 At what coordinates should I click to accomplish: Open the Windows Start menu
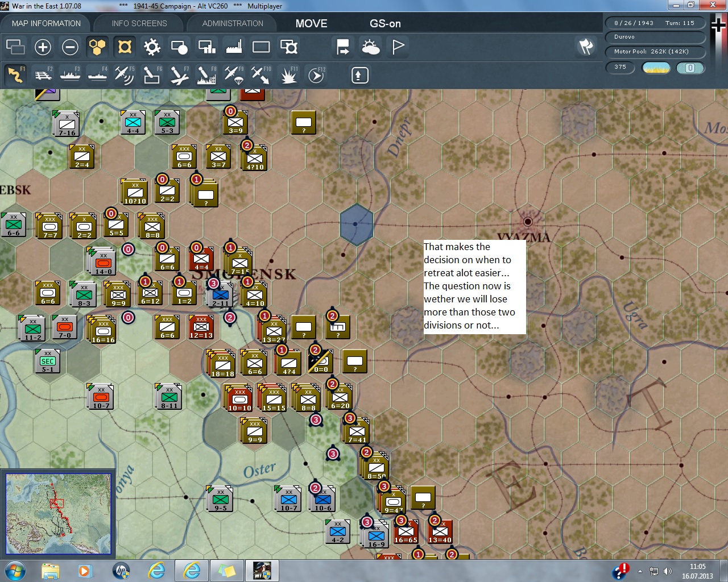click(15, 571)
